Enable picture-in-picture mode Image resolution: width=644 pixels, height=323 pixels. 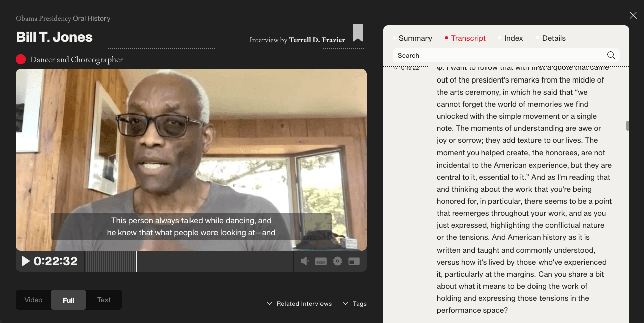pos(353,261)
